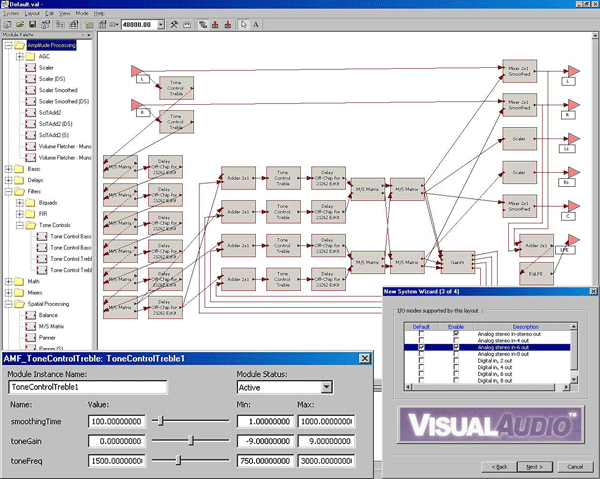Click the LFE output triangle on canvas

(573, 240)
